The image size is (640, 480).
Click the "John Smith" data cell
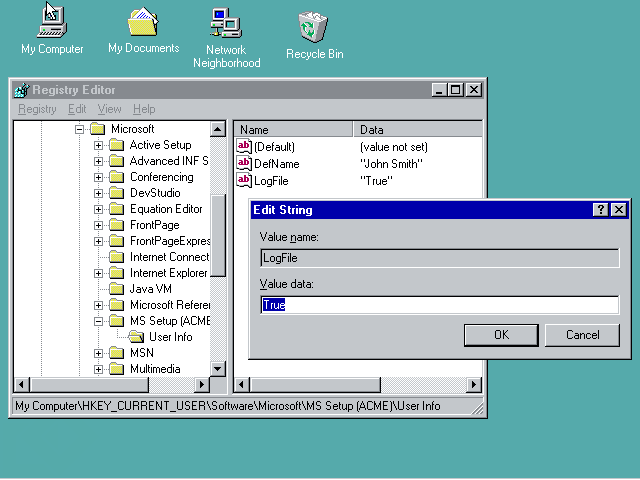391,164
